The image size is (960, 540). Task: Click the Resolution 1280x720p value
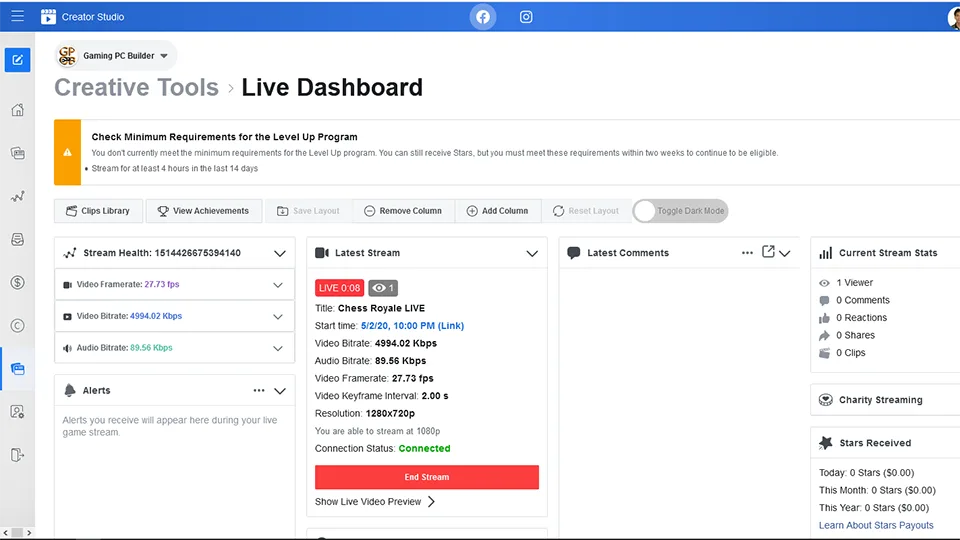click(390, 413)
